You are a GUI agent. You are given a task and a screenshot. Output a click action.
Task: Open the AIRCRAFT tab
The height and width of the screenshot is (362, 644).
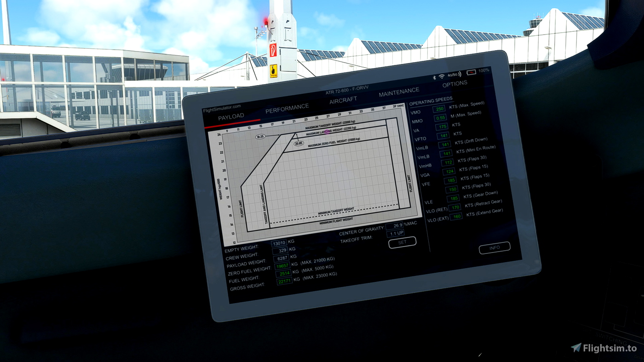click(x=343, y=99)
